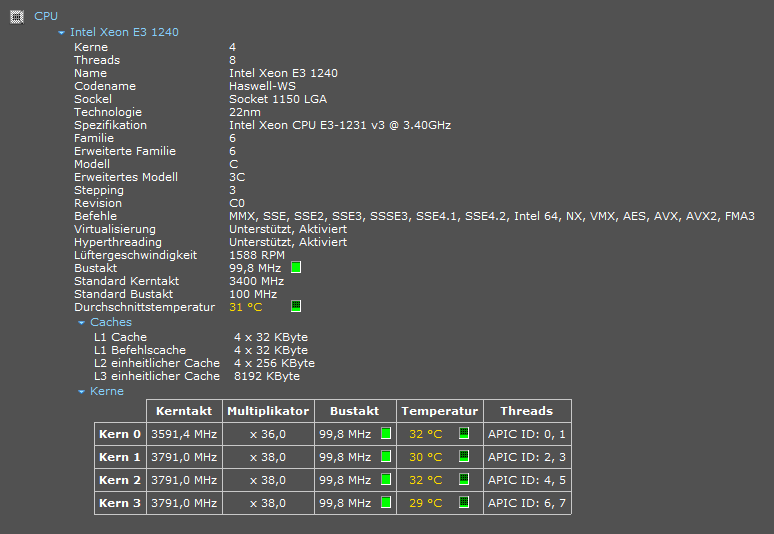This screenshot has width=774, height=534.
Task: Click the Virtualisierung label
Action: tap(115, 229)
